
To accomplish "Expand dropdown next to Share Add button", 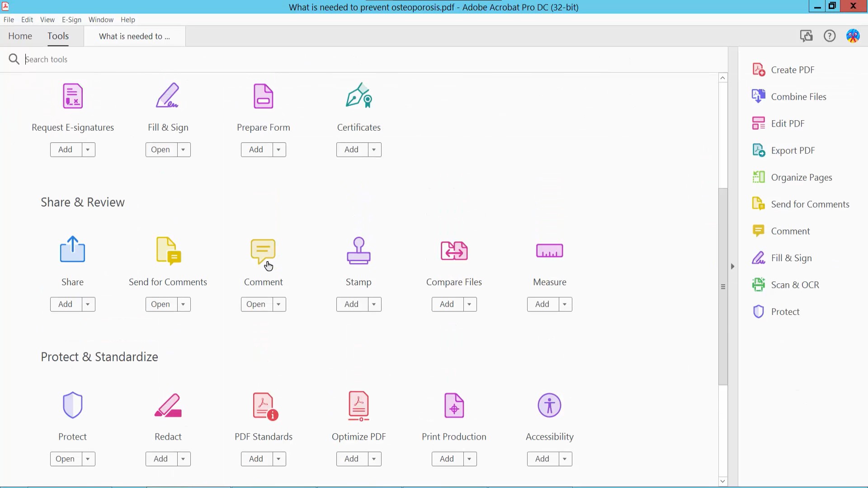I will tap(88, 304).
